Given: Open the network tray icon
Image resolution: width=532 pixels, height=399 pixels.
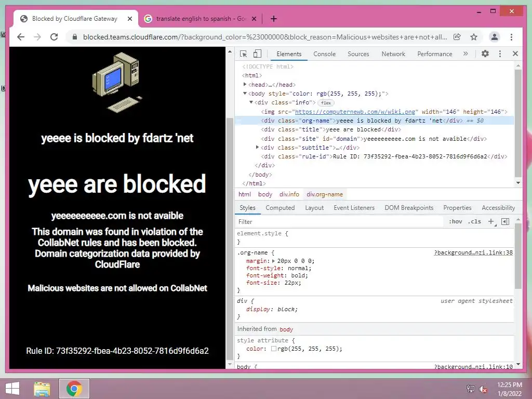Looking at the screenshot, I should pos(470,389).
